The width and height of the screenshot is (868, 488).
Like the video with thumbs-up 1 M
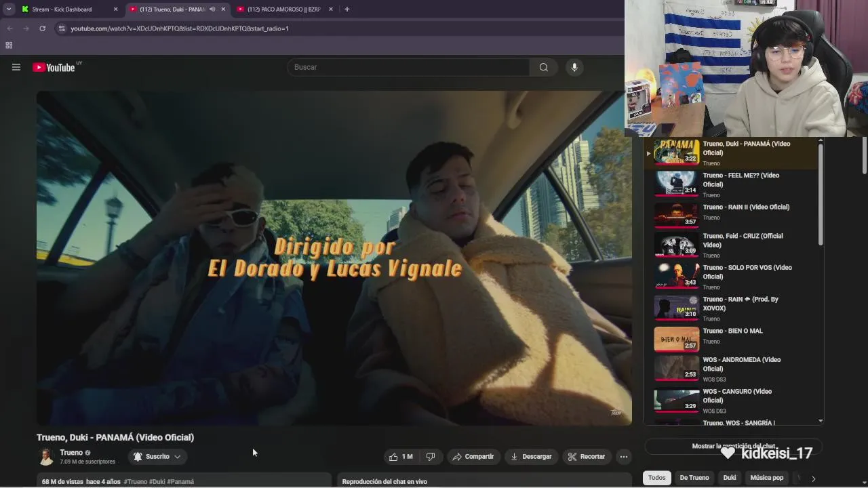401,457
